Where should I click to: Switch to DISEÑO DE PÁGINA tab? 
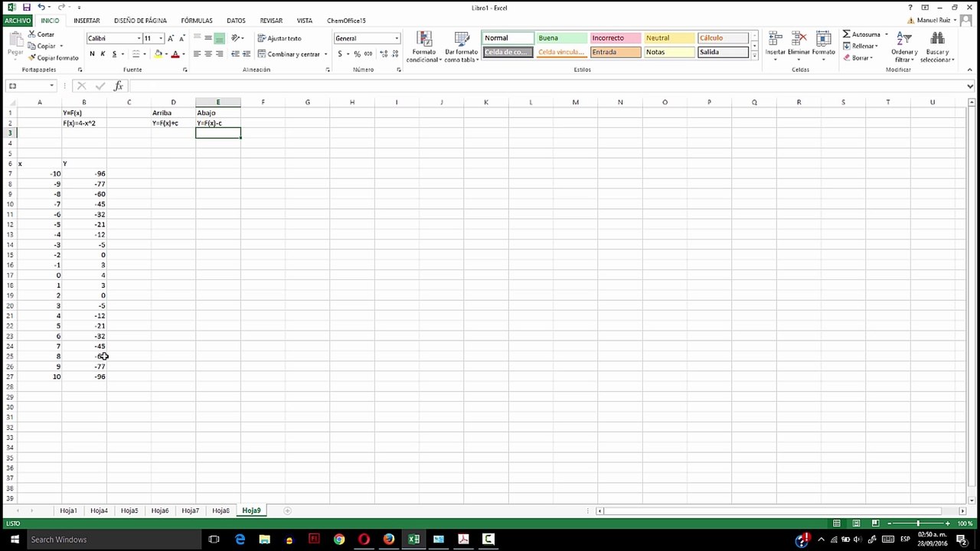140,21
